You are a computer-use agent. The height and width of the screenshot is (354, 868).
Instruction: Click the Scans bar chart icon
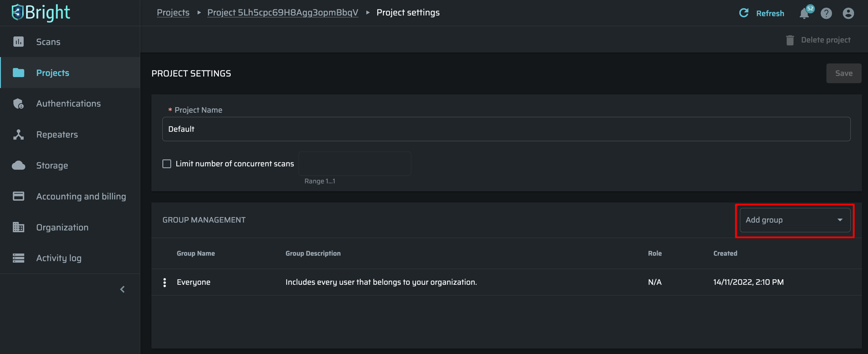[x=18, y=42]
